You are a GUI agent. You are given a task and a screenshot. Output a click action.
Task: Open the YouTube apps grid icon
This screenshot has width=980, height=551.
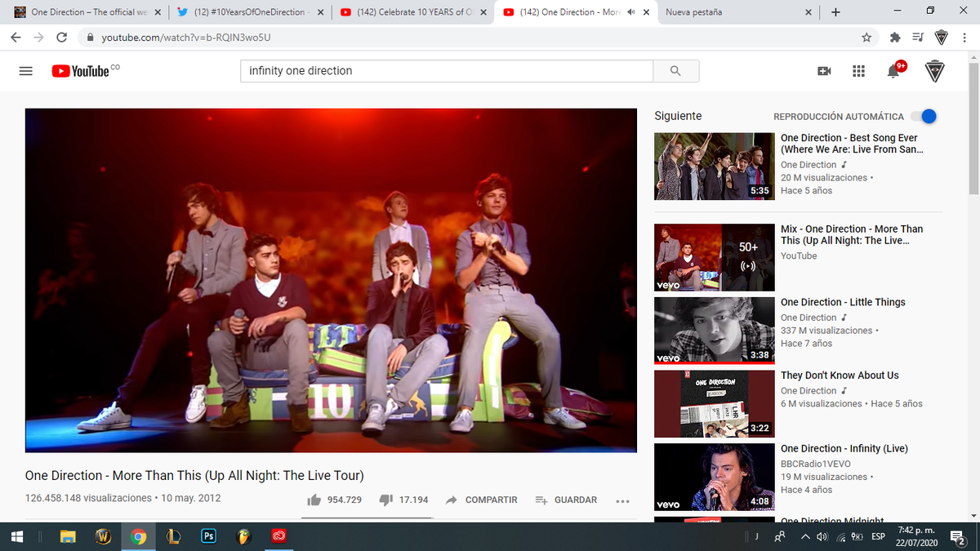tap(858, 71)
